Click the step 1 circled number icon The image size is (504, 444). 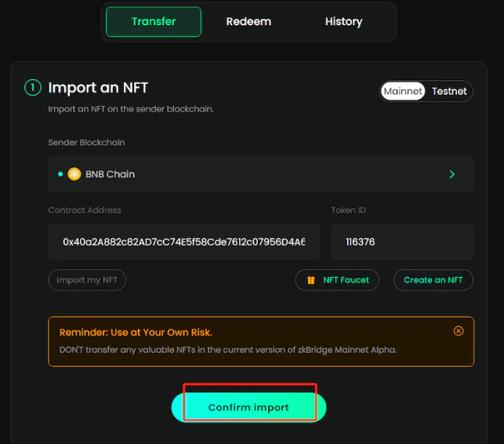click(x=32, y=88)
